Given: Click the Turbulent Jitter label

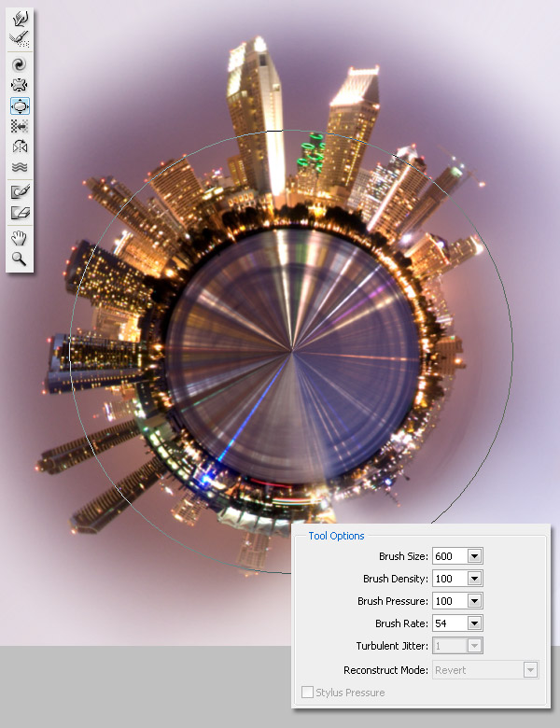Looking at the screenshot, I should pos(392,646).
